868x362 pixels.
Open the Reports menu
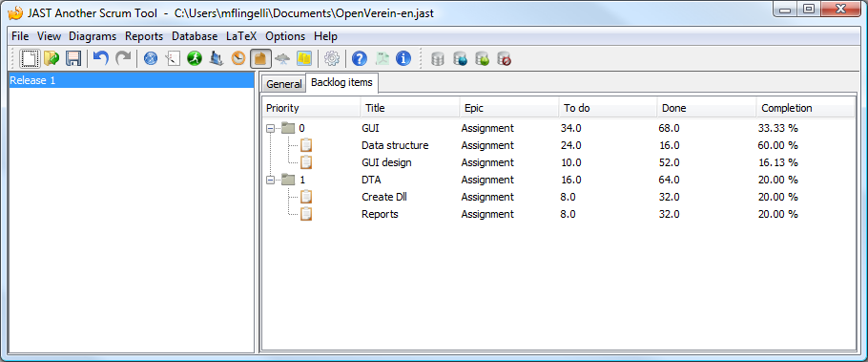pyautogui.click(x=144, y=36)
